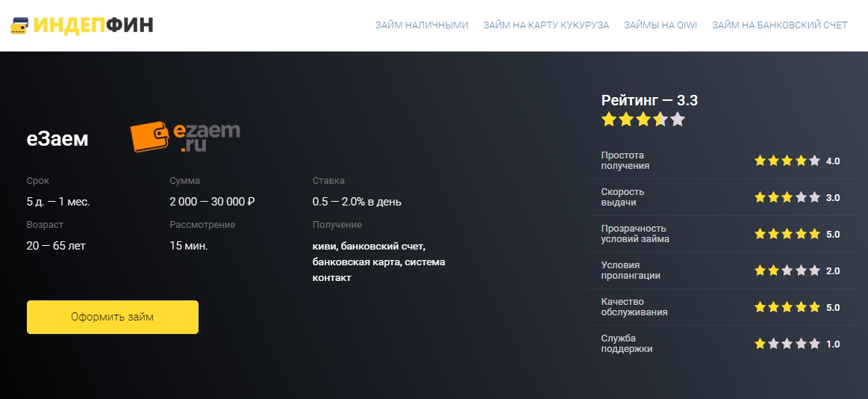Click the Условия пролонгации label

[631, 270]
